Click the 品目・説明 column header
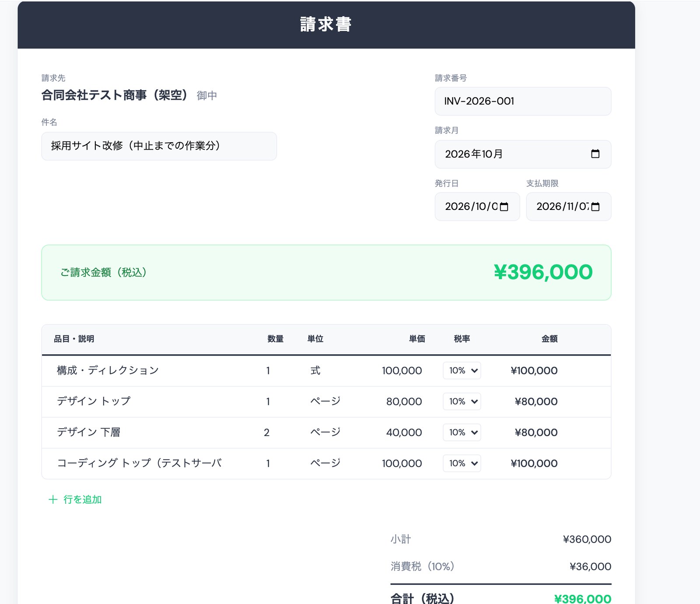700x604 pixels. point(74,339)
